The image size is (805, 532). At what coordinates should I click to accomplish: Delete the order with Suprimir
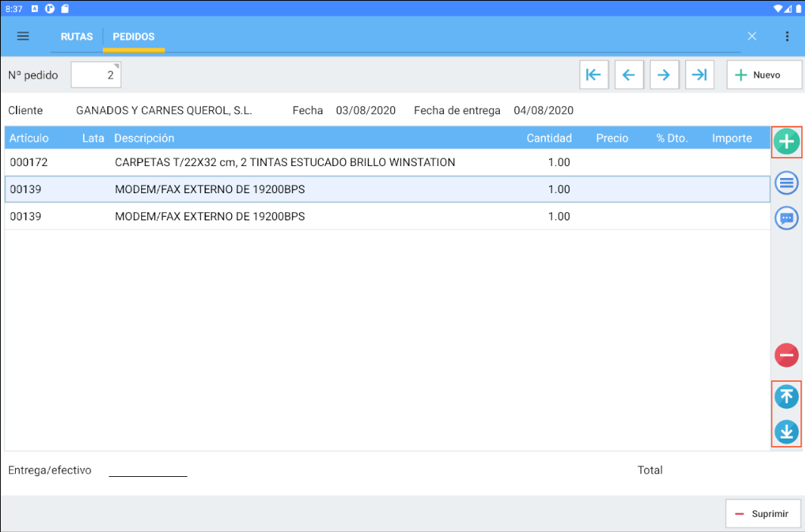pyautogui.click(x=763, y=514)
